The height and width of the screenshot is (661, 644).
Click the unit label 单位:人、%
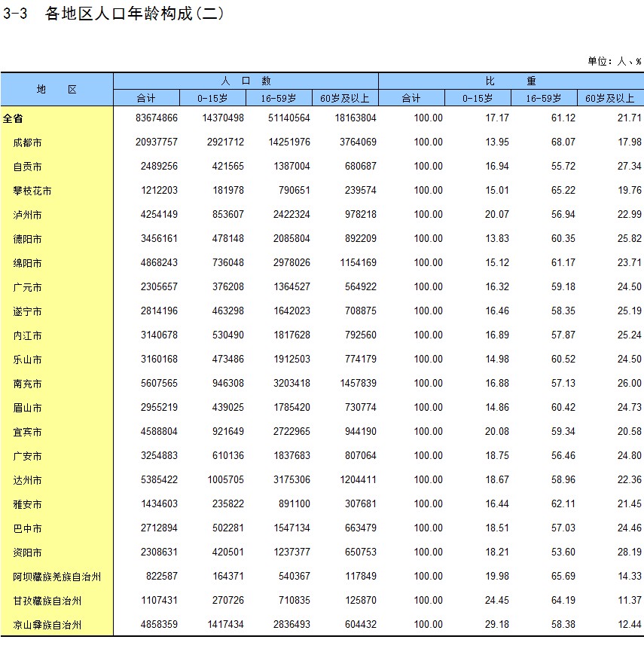pyautogui.click(x=615, y=62)
